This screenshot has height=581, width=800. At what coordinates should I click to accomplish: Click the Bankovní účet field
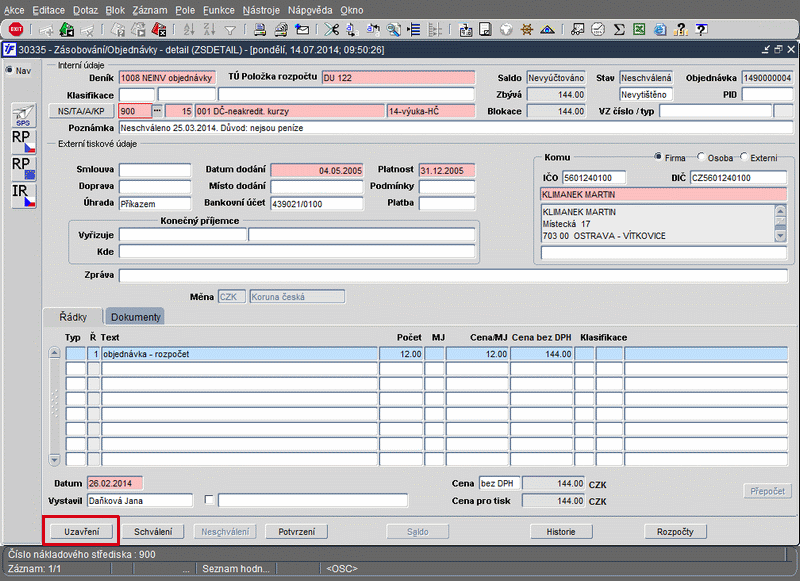(x=317, y=204)
